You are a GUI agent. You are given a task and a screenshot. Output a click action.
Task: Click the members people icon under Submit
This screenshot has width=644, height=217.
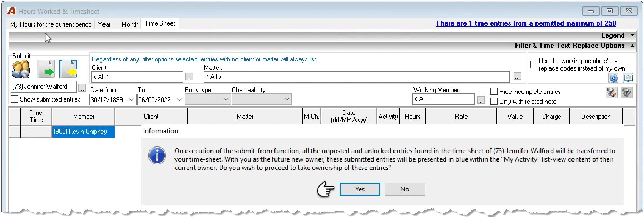pos(21,69)
